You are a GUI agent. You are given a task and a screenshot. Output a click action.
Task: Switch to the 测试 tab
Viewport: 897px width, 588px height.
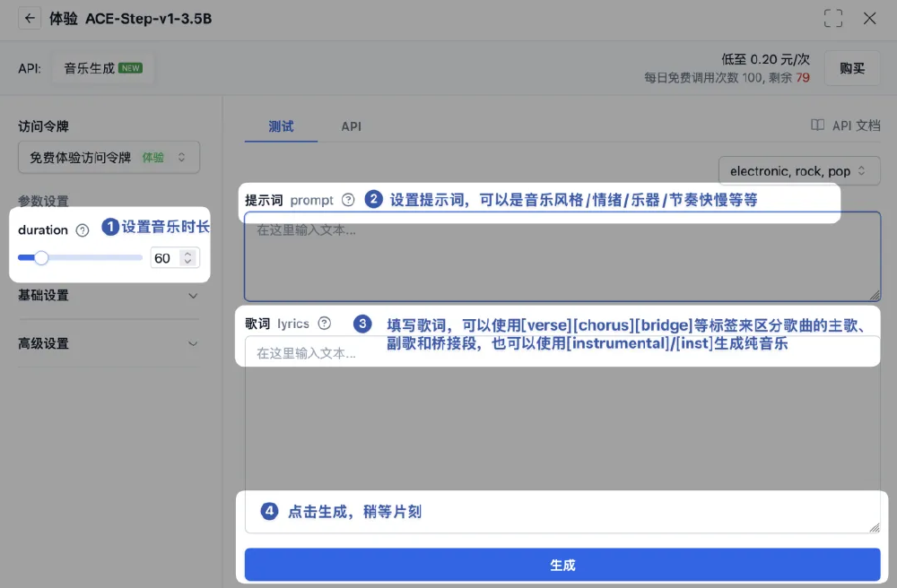281,126
